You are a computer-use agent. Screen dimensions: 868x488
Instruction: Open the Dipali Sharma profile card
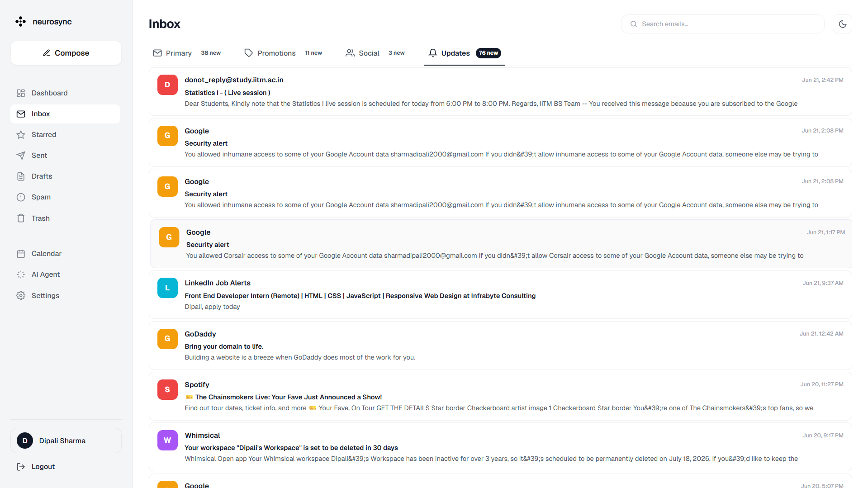pyautogui.click(x=66, y=441)
